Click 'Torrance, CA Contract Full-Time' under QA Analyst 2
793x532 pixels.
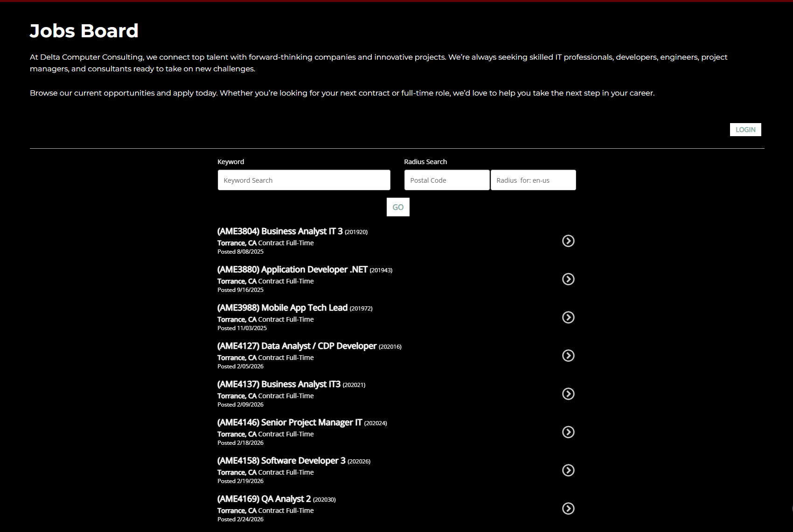[265, 511]
